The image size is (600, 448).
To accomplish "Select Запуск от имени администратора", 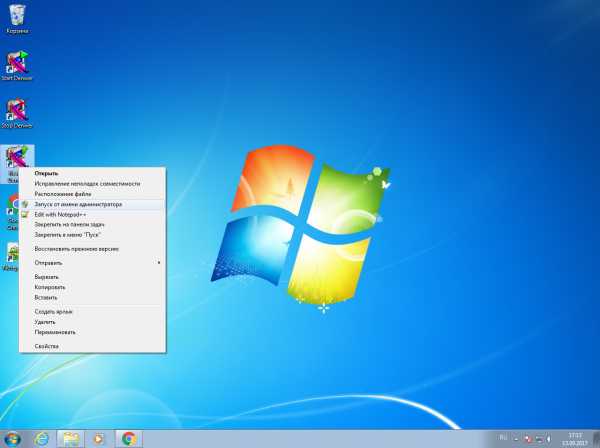I will [x=93, y=204].
